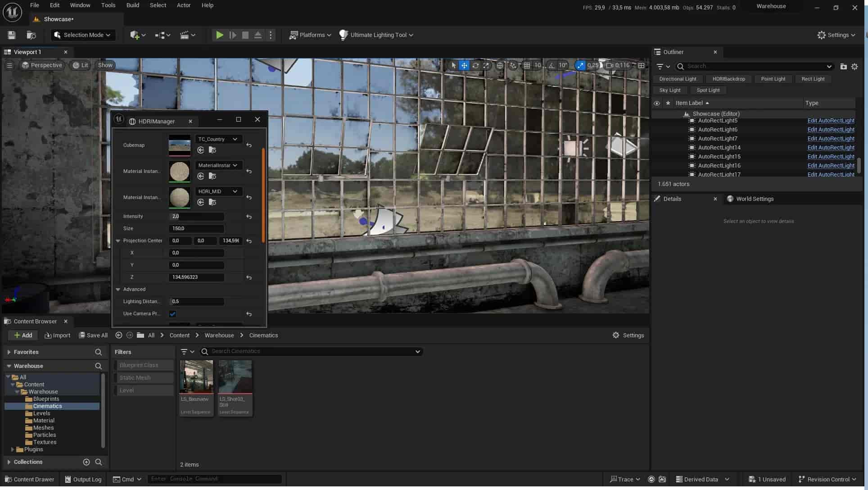
Task: Open the Build menu
Action: point(132,5)
